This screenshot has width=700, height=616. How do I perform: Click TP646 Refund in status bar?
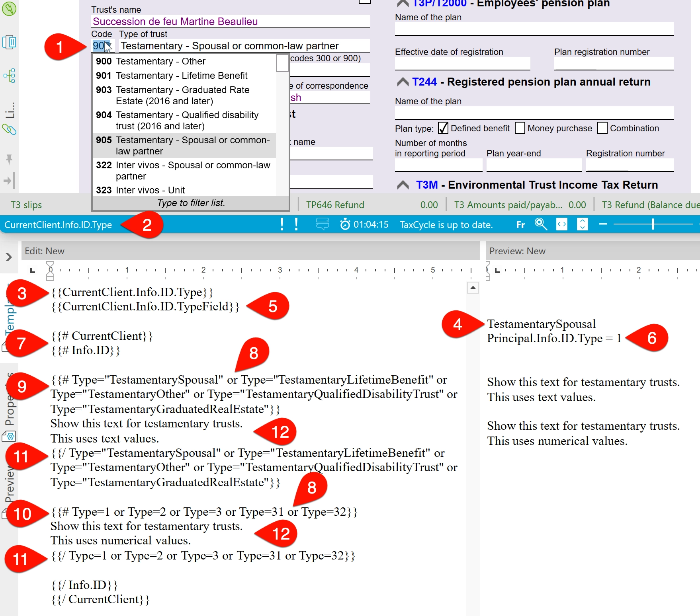335,205
